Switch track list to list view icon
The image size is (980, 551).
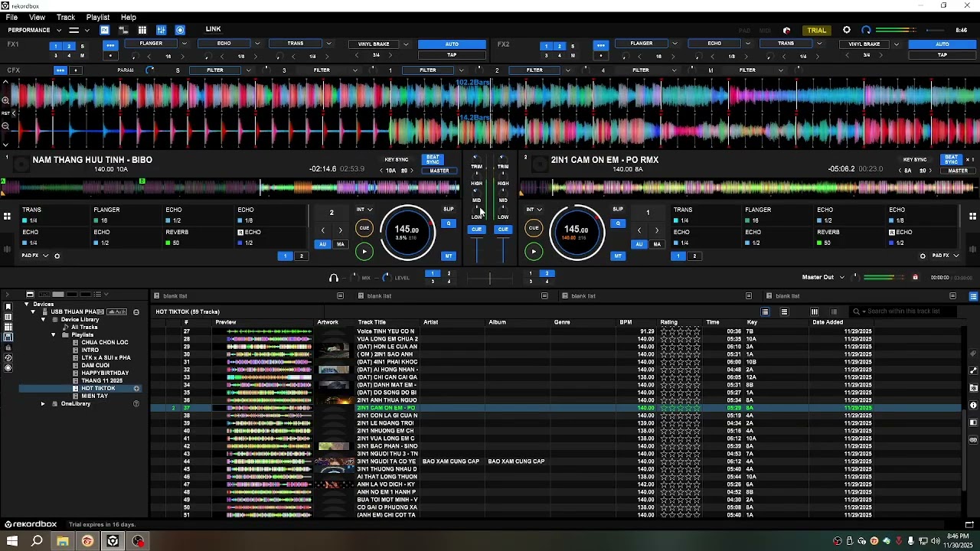click(x=765, y=311)
